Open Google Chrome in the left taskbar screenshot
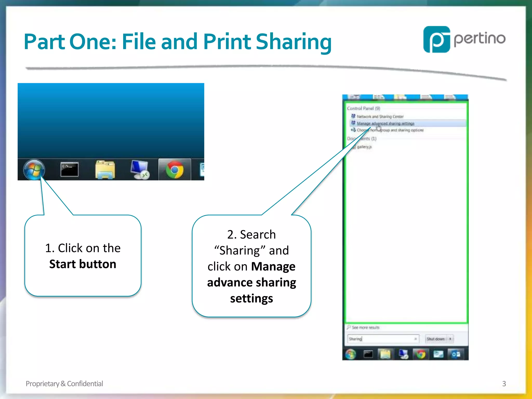This screenshot has width=532, height=399. click(x=175, y=170)
